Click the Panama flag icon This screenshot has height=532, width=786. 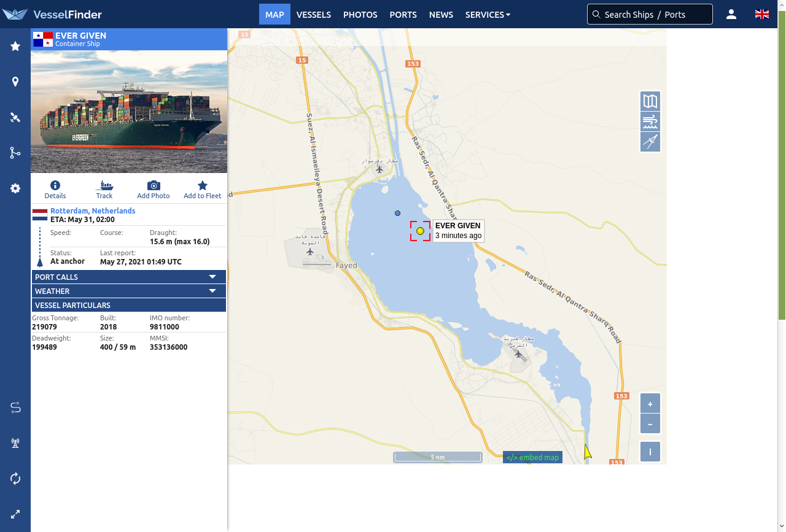pyautogui.click(x=43, y=39)
